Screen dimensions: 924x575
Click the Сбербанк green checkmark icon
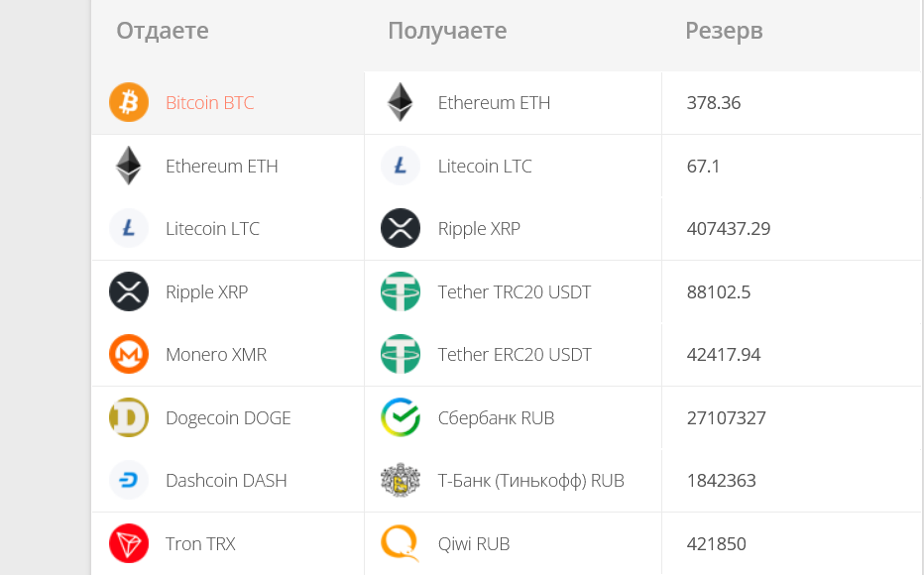click(401, 417)
